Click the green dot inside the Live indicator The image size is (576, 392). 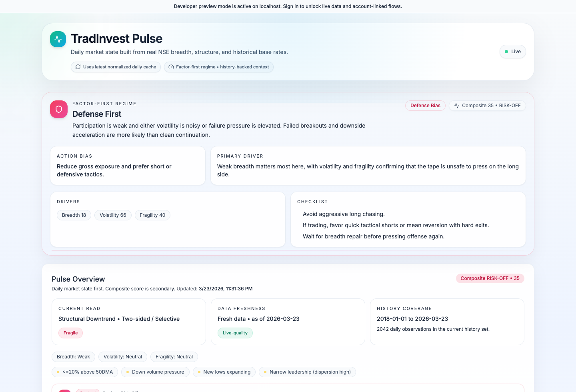507,52
